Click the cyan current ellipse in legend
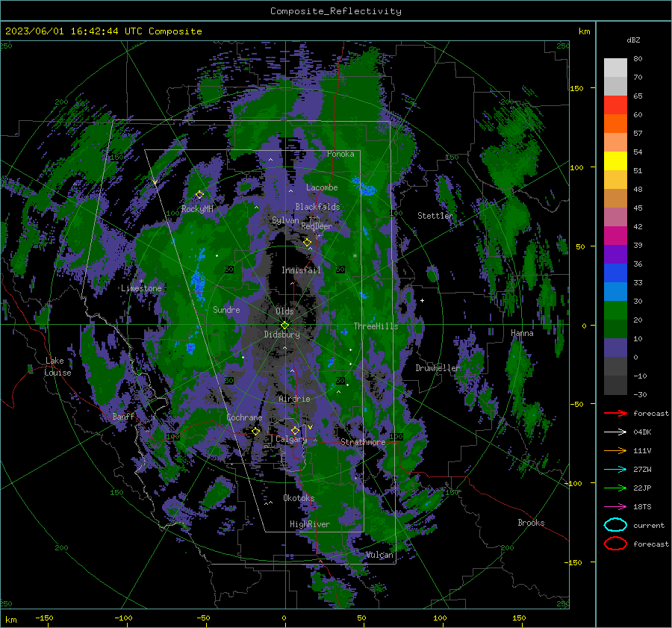This screenshot has height=628, width=672. [615, 525]
